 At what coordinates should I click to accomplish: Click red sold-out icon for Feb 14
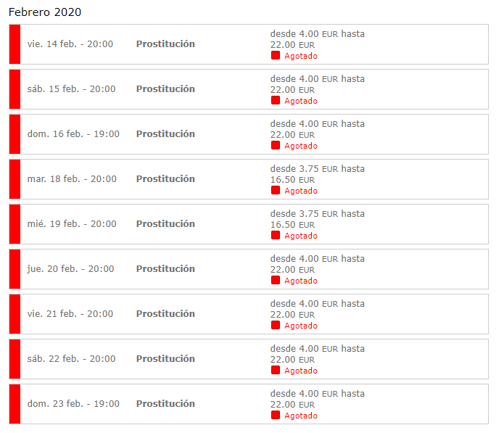(276, 55)
